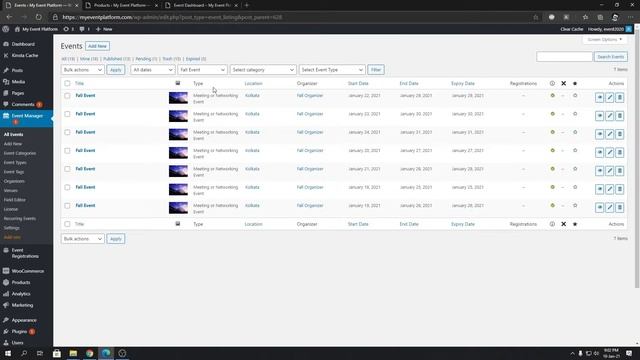Edit the Fall Event starting January 19
This screenshot has height=360, width=640.
(609, 208)
